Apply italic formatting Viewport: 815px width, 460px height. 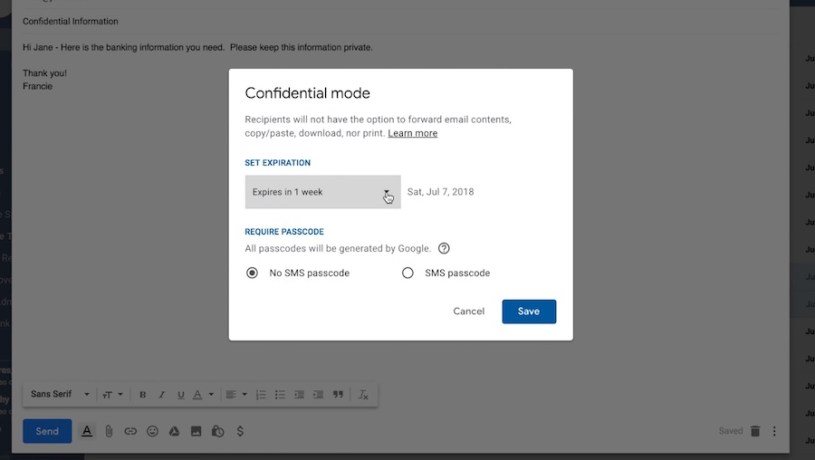point(162,395)
